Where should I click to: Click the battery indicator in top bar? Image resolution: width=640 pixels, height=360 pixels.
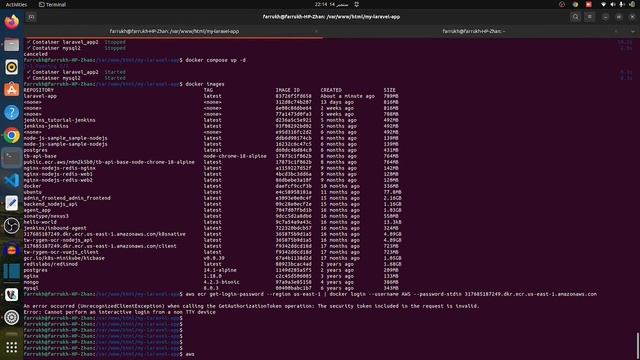(632, 4)
